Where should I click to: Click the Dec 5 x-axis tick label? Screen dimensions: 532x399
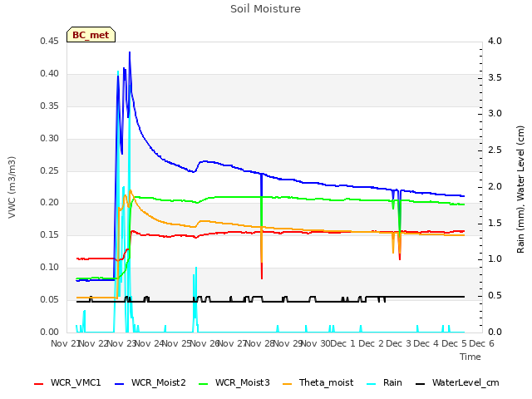coord(454,343)
